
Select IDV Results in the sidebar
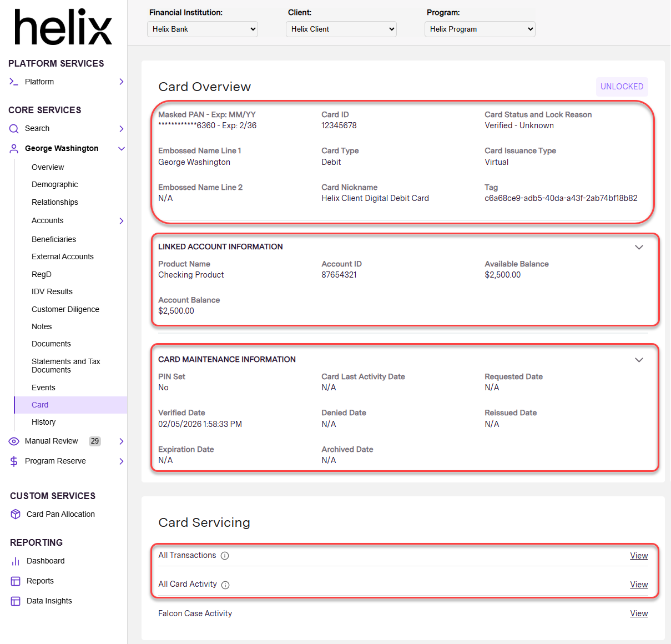pyautogui.click(x=52, y=291)
